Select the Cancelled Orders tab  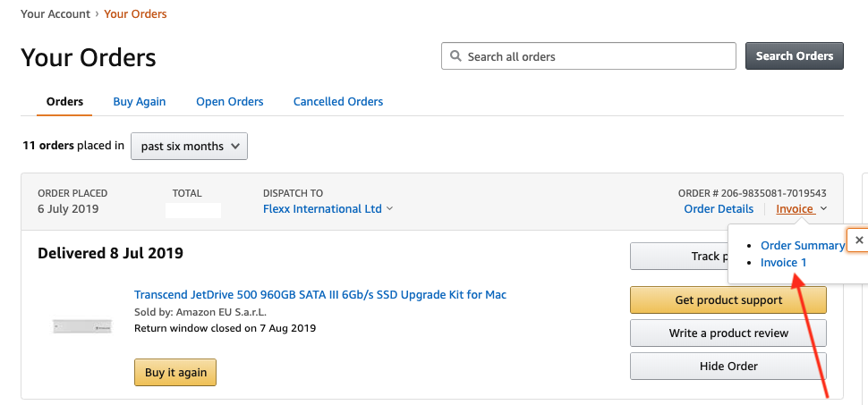pos(338,101)
